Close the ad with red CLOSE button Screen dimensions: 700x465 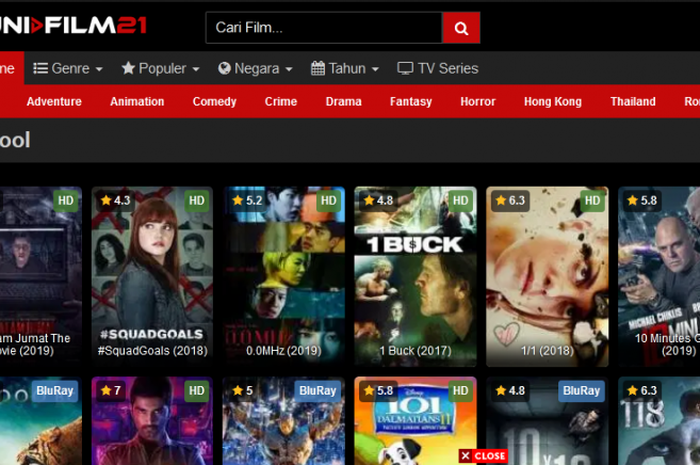pos(483,456)
